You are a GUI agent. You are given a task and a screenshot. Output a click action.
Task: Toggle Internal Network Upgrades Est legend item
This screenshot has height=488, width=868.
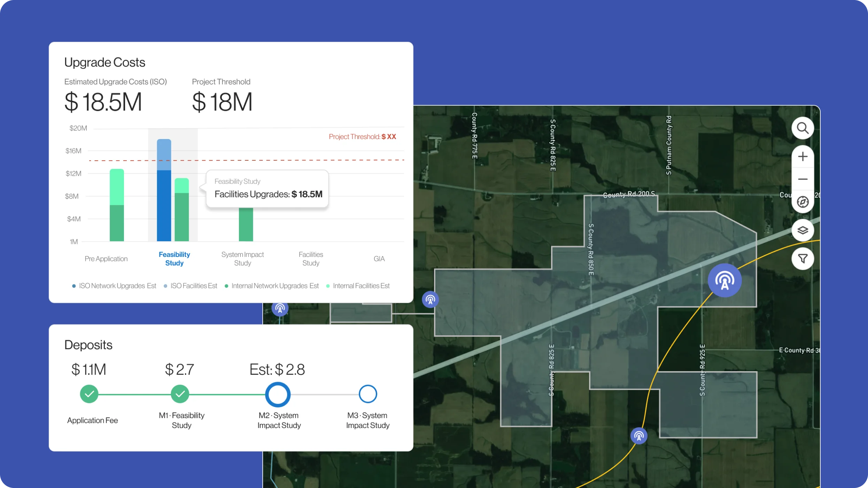point(271,286)
